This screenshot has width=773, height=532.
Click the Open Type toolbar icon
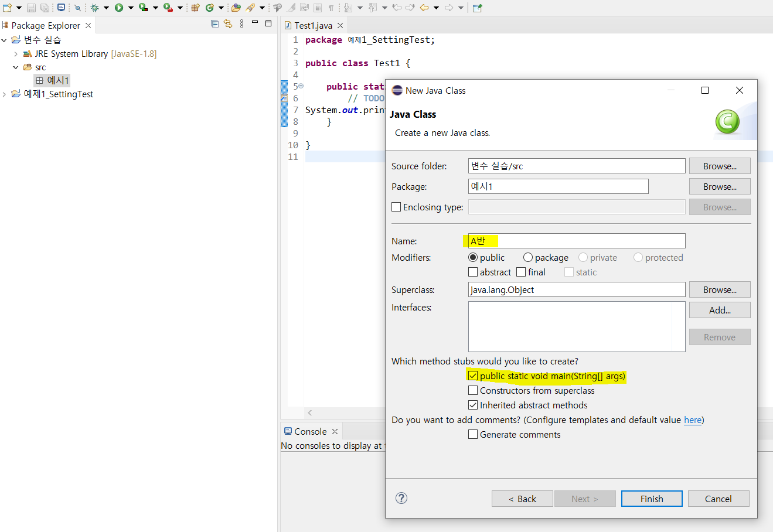pyautogui.click(x=236, y=8)
